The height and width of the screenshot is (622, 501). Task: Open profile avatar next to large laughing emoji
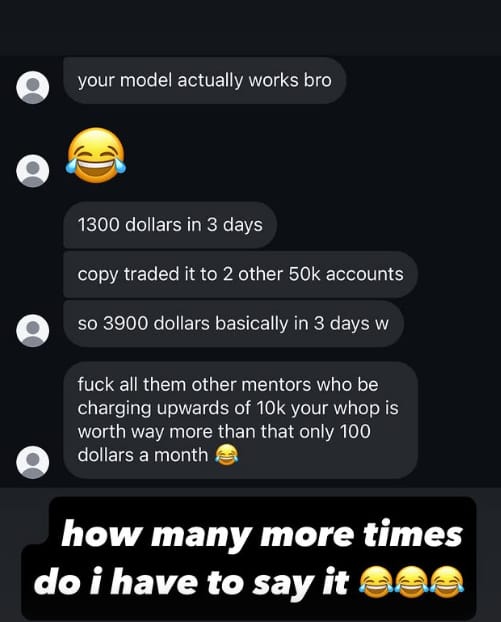click(33, 171)
